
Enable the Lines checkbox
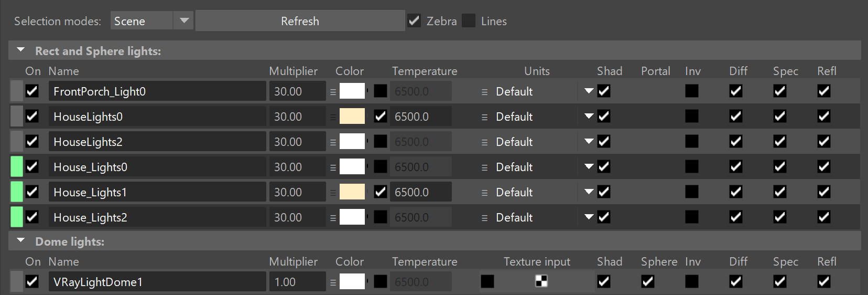(469, 21)
